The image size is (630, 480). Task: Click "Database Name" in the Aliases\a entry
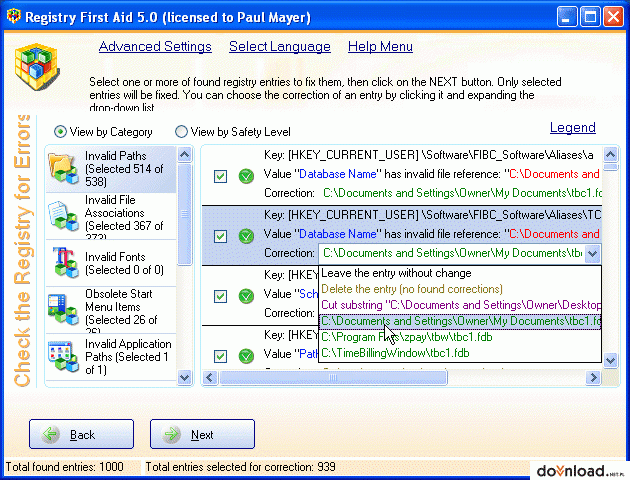pyautogui.click(x=338, y=174)
